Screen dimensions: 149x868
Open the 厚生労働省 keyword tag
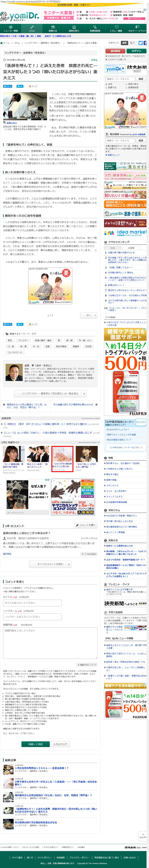point(61,346)
